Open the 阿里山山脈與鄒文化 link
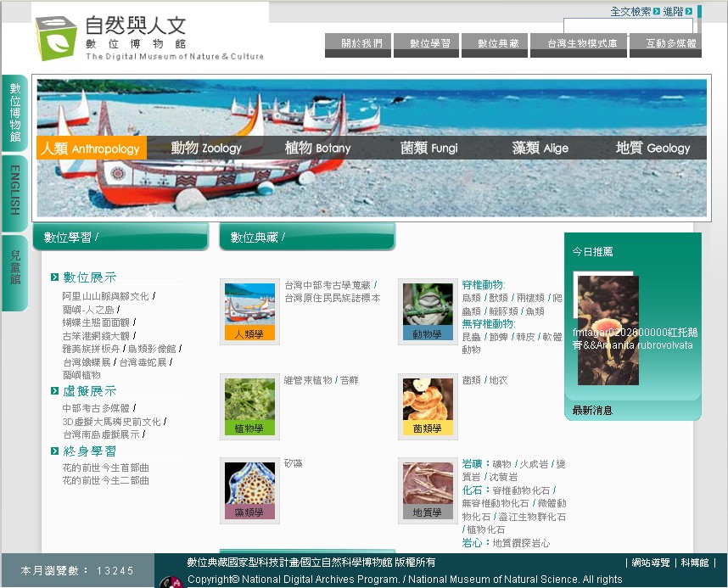This screenshot has width=728, height=588. click(x=105, y=296)
